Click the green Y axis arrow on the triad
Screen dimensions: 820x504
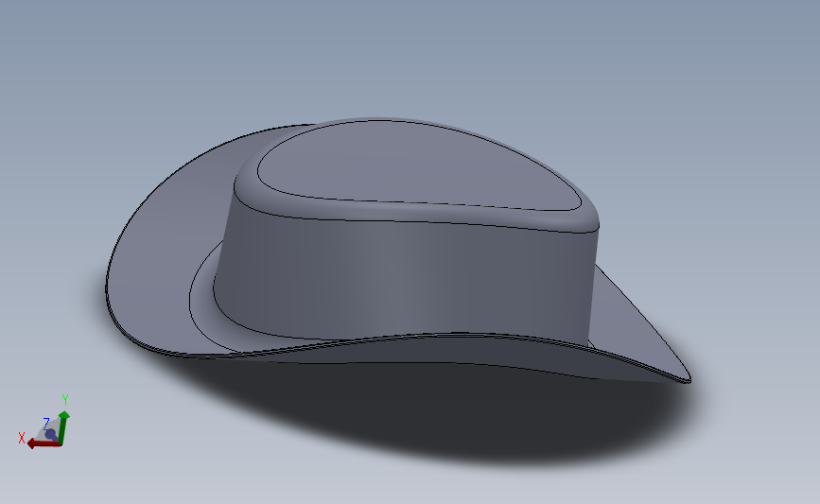click(63, 427)
